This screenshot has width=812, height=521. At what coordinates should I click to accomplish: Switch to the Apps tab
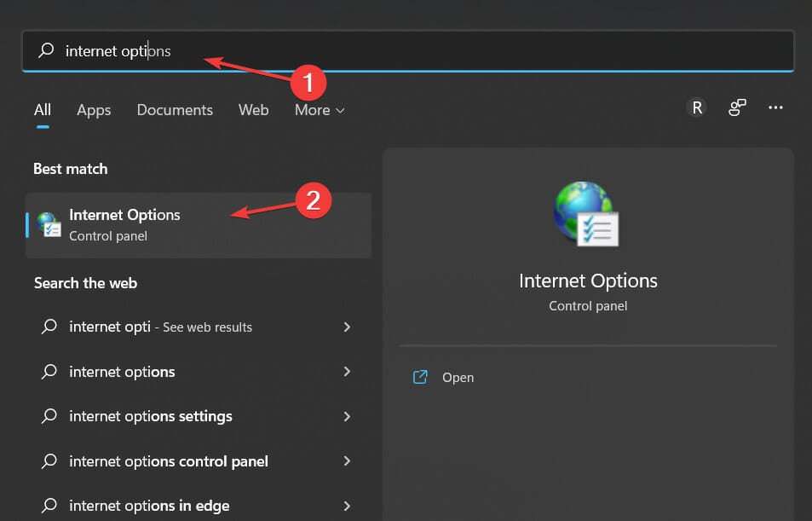(x=94, y=110)
